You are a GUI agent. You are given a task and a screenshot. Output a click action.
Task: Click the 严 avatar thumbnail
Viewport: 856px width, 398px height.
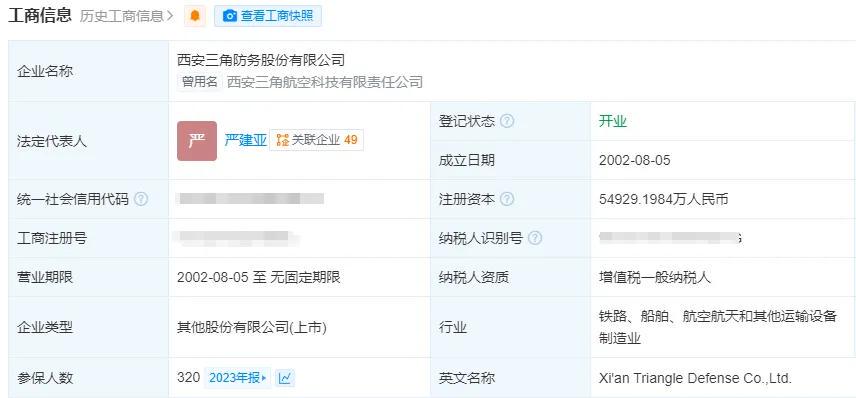[x=197, y=141]
